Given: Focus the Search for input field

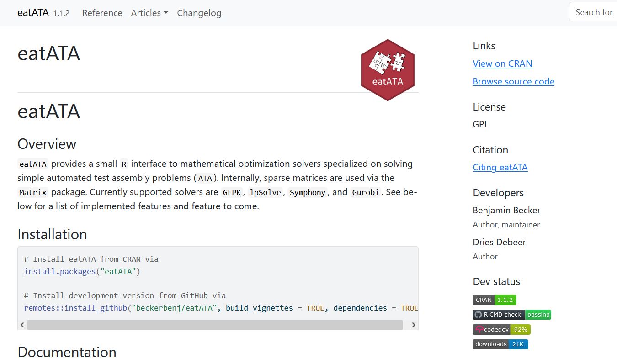Looking at the screenshot, I should [x=593, y=12].
